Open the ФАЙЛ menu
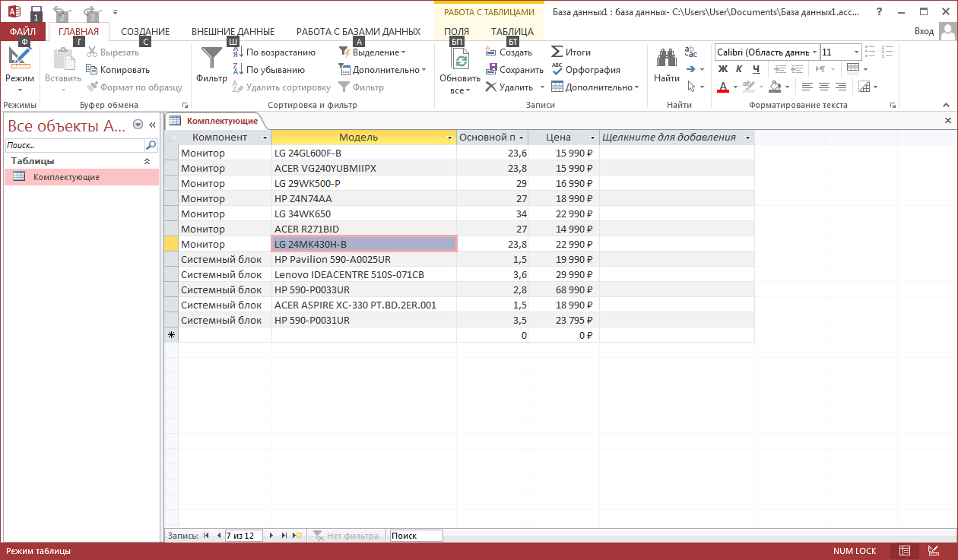 (x=23, y=32)
